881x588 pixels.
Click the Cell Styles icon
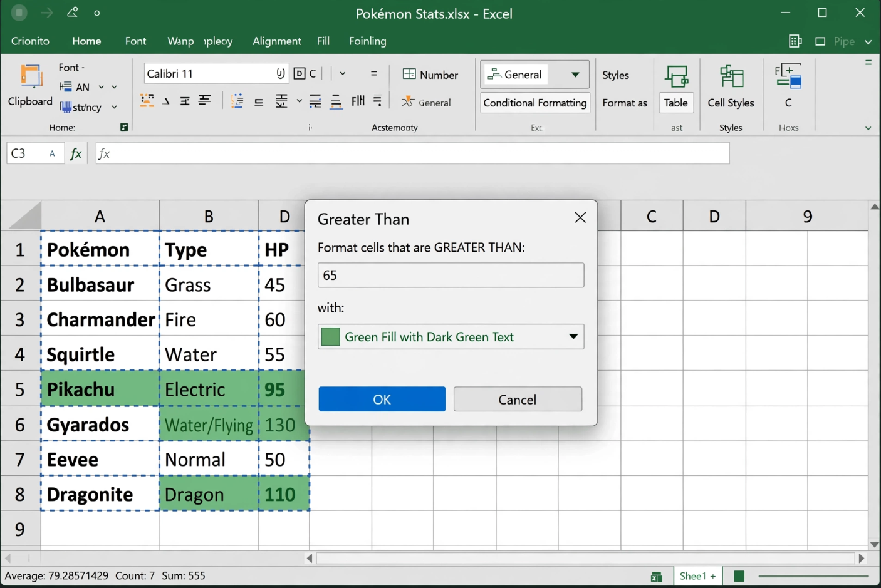pyautogui.click(x=731, y=76)
